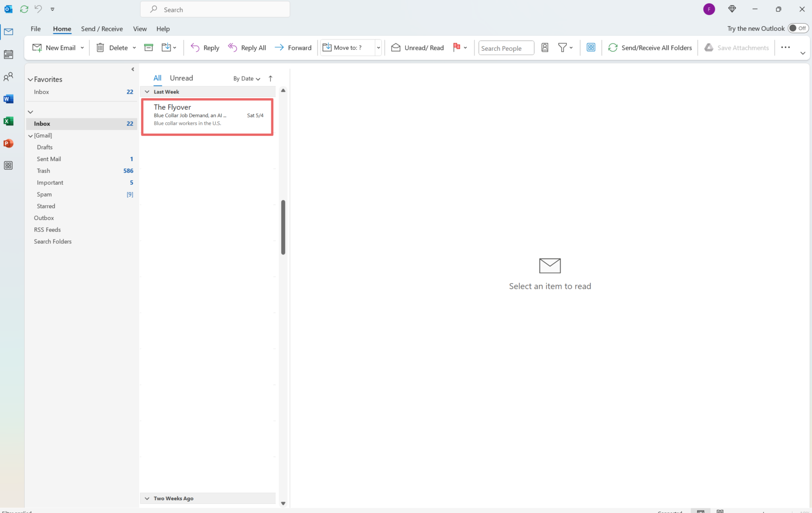Screen dimensions: 812x513
Task: Click the Forward button
Action: coord(293,47)
